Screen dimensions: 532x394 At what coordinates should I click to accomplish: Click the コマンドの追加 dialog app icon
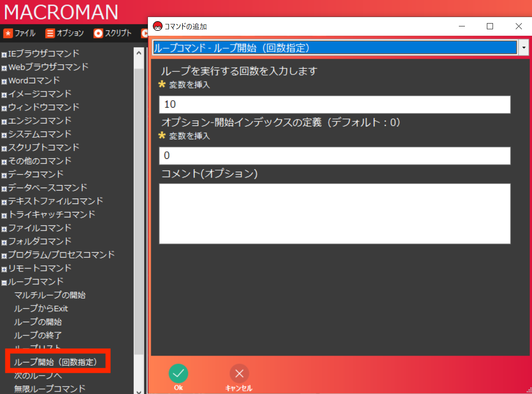click(x=157, y=26)
